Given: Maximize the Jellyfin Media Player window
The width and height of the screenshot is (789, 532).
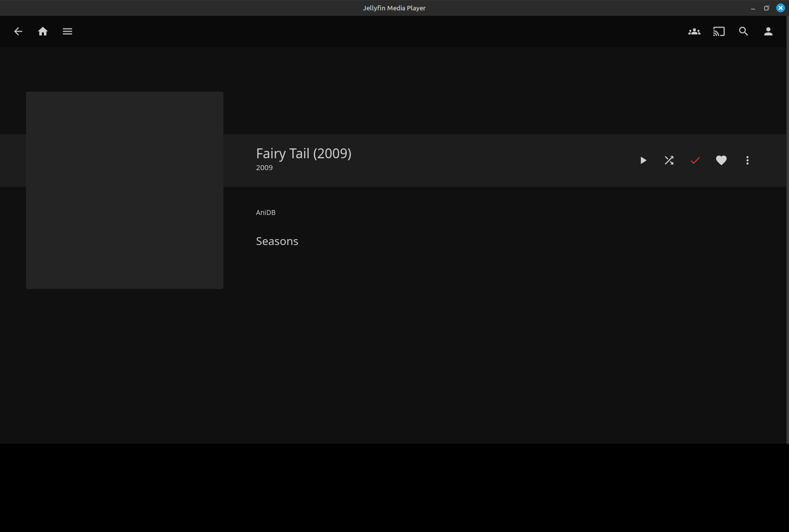Looking at the screenshot, I should (766, 8).
